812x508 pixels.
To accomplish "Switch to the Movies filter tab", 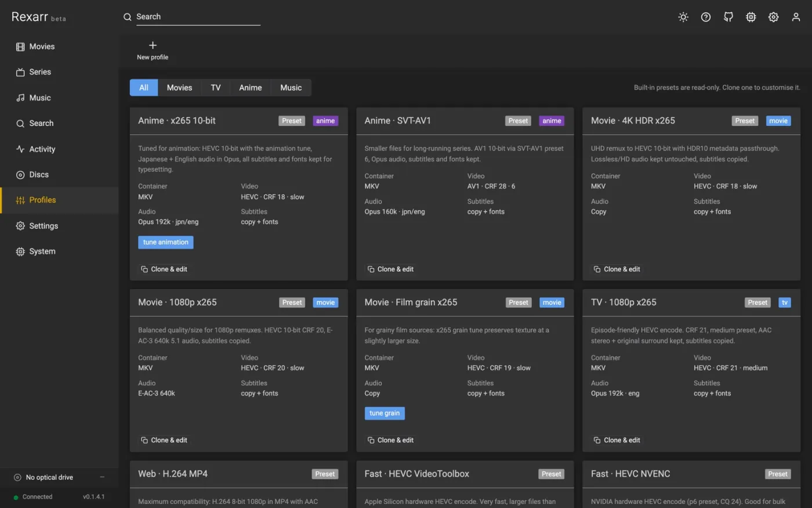I will [179, 88].
